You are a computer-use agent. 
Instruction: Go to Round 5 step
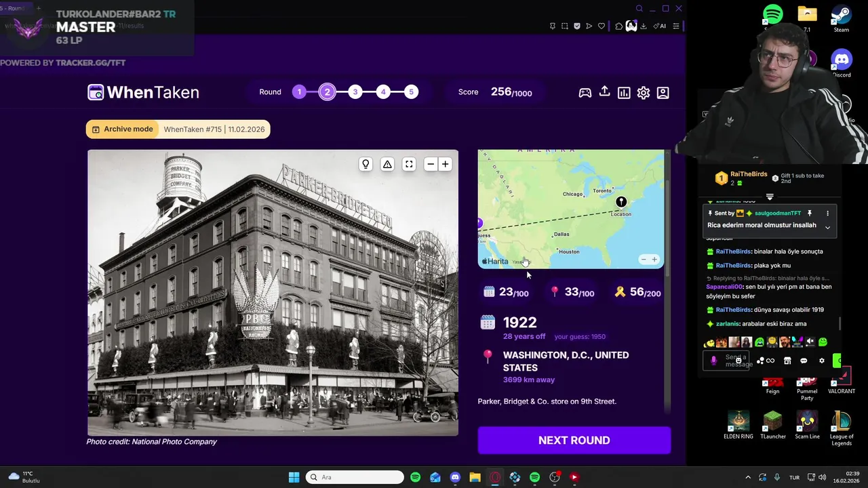coord(411,92)
